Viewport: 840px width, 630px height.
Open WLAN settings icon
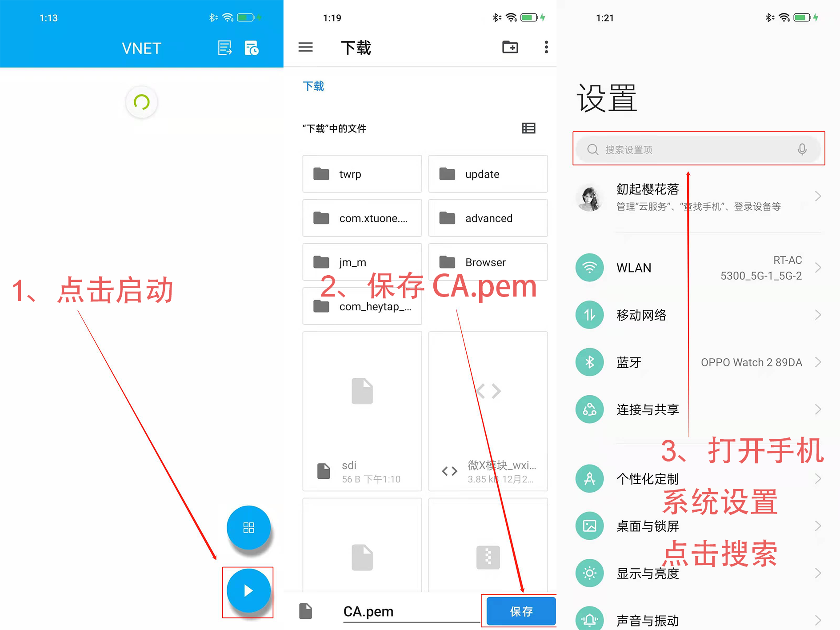coord(589,268)
